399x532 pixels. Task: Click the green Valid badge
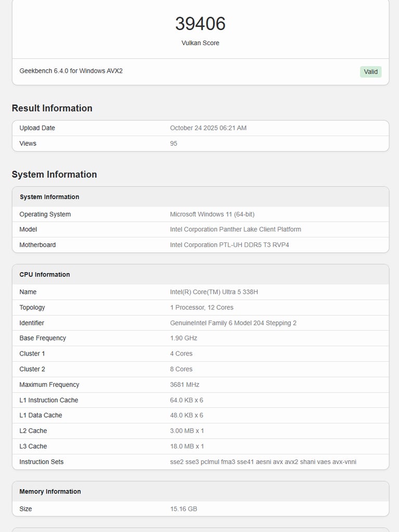370,72
